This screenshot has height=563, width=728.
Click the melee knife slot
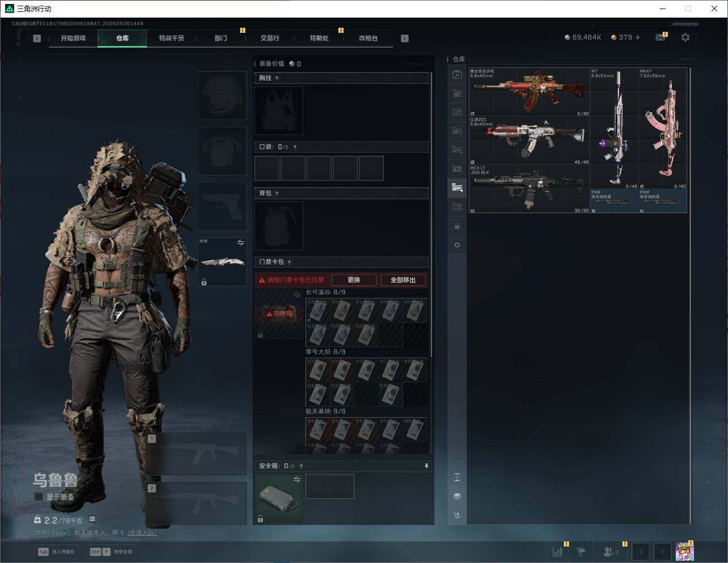pos(222,262)
